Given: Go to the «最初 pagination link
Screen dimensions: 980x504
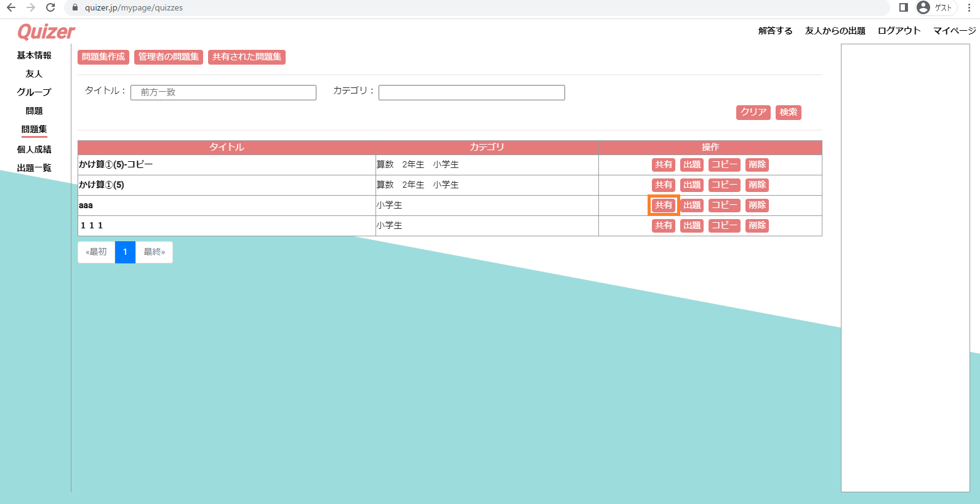Looking at the screenshot, I should 97,252.
